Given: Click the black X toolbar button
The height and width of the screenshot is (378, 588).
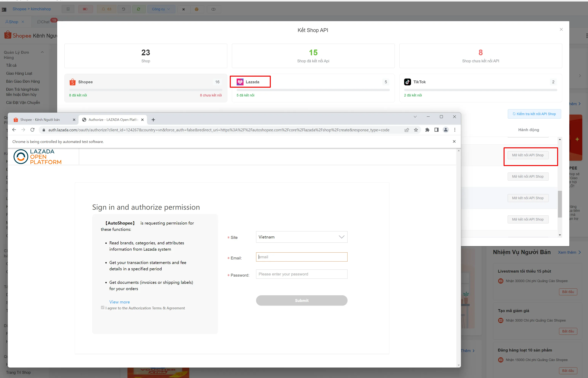Looking at the screenshot, I should pos(183,9).
